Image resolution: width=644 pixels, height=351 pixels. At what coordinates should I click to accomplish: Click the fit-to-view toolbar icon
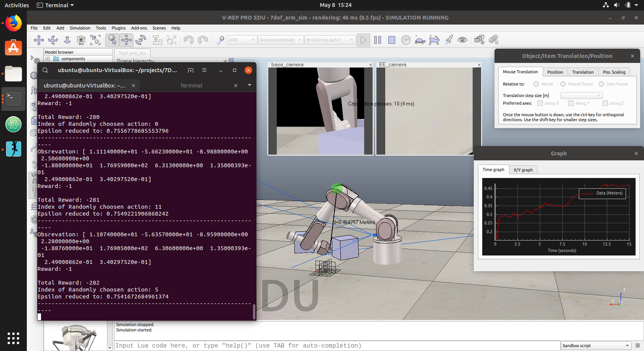pyautogui.click(x=95, y=40)
